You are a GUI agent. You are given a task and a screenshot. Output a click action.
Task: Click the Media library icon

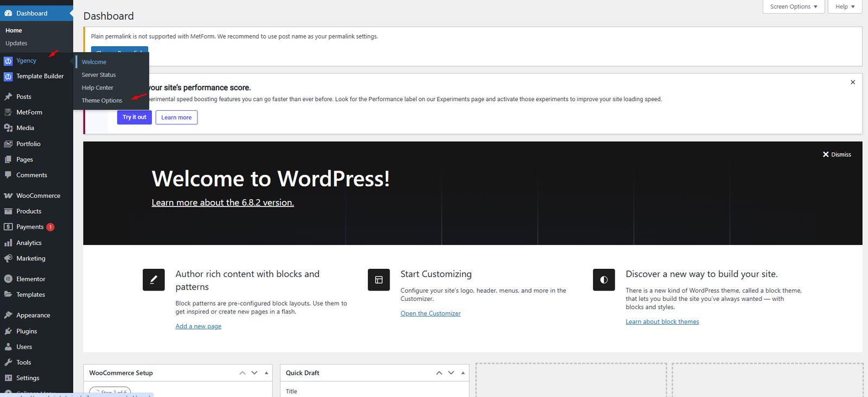point(8,128)
